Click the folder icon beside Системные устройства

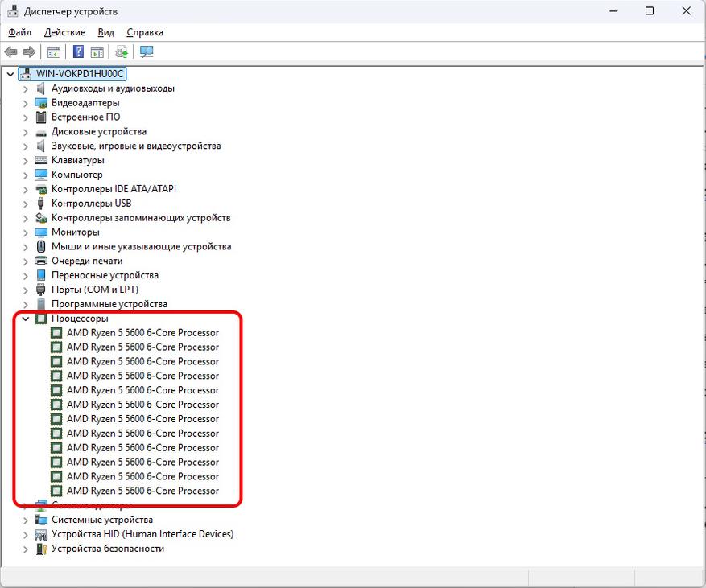[41, 520]
